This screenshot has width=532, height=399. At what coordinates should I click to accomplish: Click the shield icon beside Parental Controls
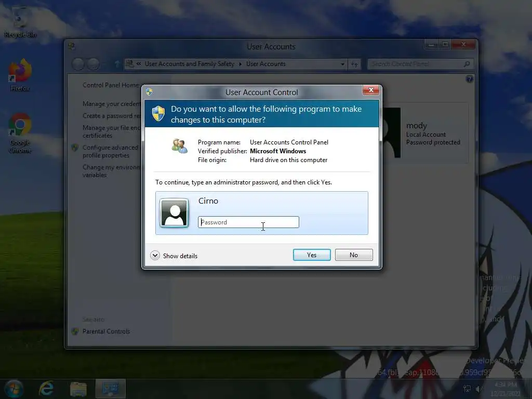click(x=75, y=331)
